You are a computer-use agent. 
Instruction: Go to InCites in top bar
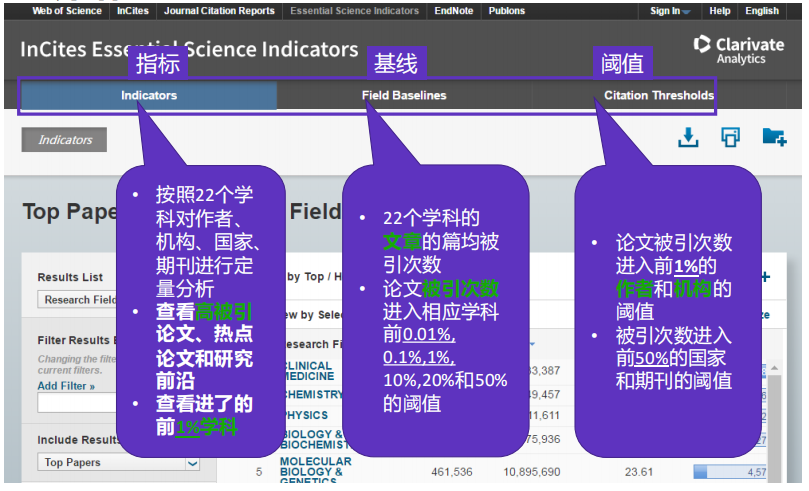[133, 11]
